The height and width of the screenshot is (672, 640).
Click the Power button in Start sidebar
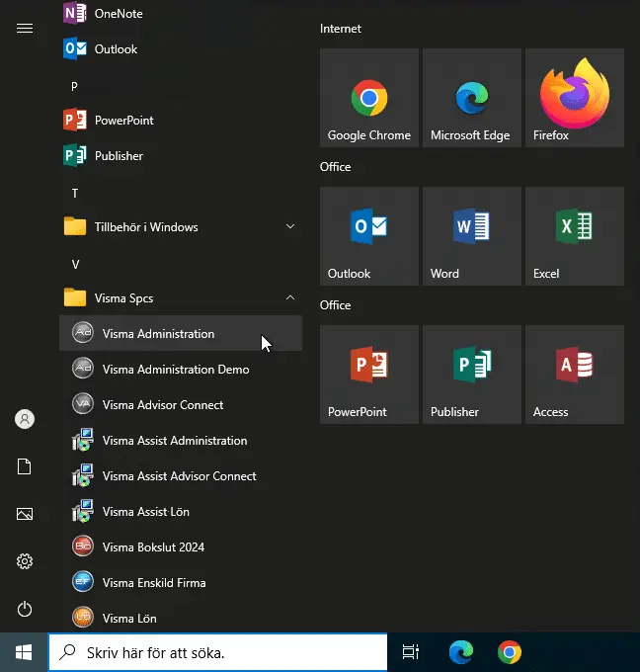coord(25,609)
